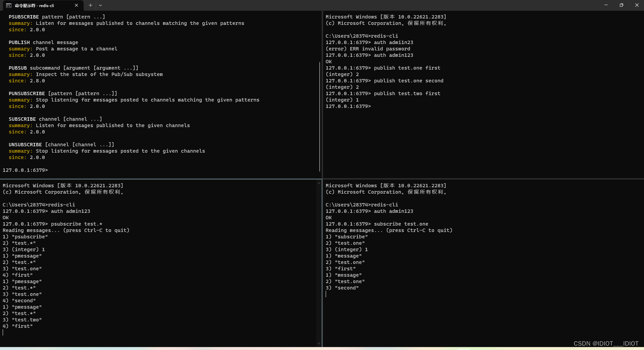Click 'Microsoft Windows' version line in bottom-left pane
Image resolution: width=644 pixels, height=350 pixels.
click(x=63, y=186)
